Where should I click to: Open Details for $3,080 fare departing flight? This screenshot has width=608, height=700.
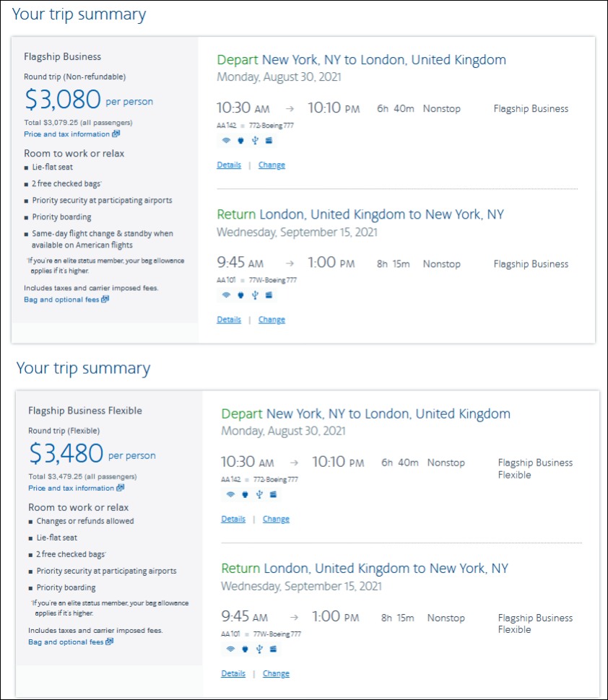(229, 165)
